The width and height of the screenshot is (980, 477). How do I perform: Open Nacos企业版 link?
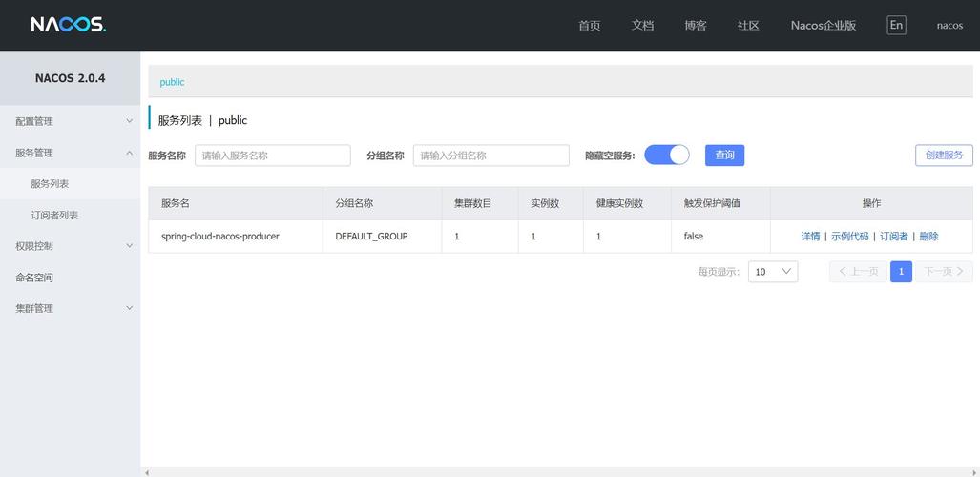click(824, 26)
